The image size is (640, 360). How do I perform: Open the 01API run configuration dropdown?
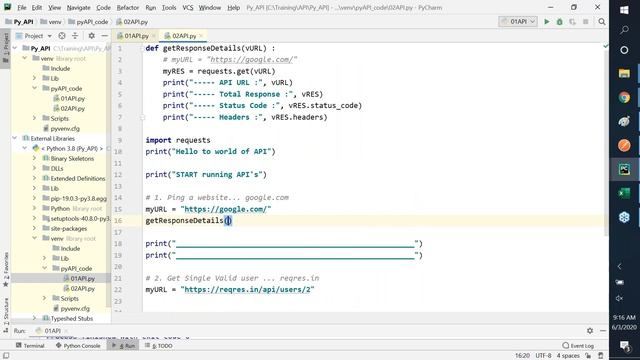[518, 22]
